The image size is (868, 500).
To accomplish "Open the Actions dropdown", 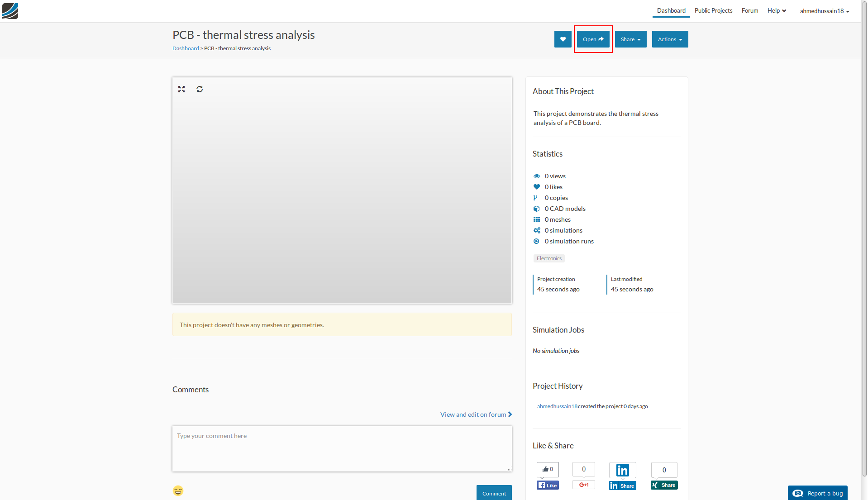I will 670,39.
